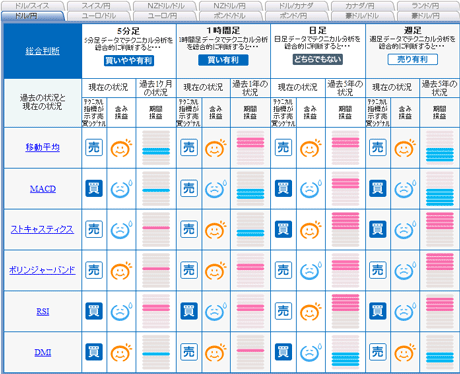Screen dimensions: 460x374
Task: Click the 過去の状況と現在の状況 header cell
Action: pyautogui.click(x=43, y=102)
